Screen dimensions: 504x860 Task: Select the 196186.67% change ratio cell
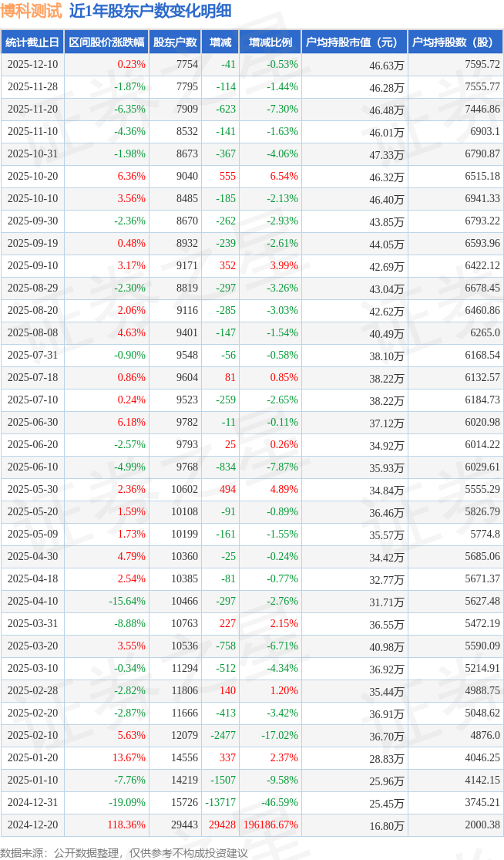click(270, 825)
